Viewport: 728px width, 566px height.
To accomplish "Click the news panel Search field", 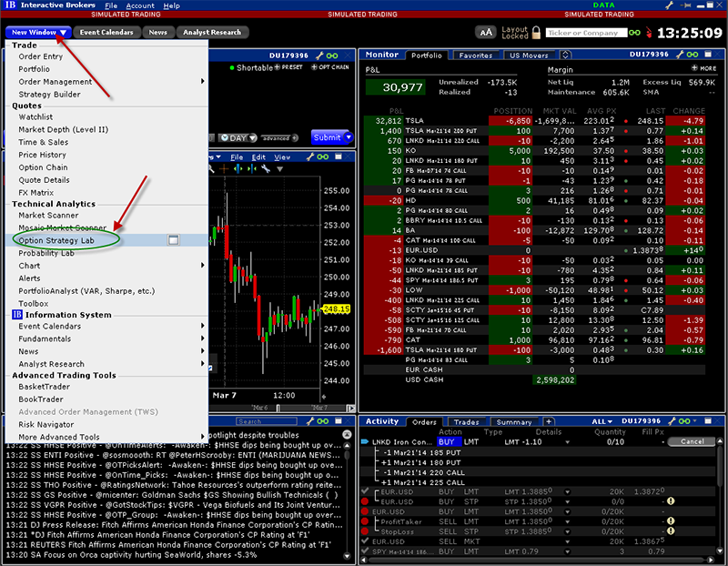I will click(267, 421).
